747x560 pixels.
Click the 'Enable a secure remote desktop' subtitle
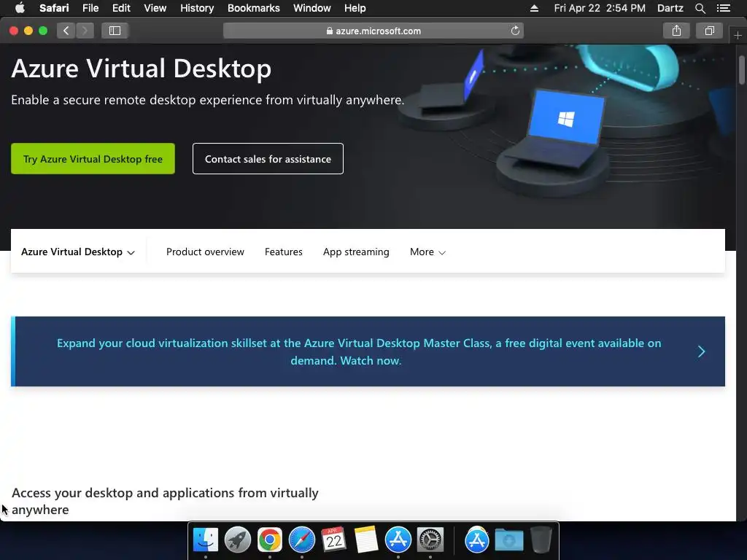[x=208, y=100]
